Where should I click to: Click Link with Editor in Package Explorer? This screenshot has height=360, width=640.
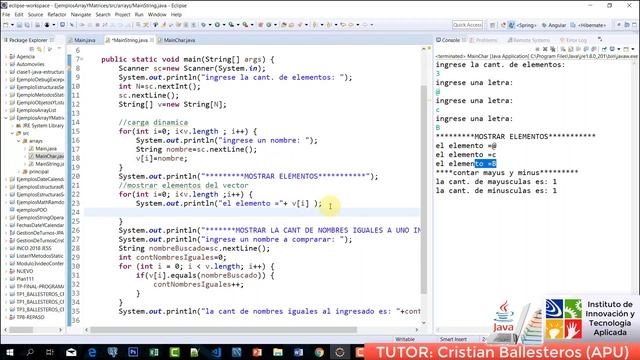(x=40, y=49)
